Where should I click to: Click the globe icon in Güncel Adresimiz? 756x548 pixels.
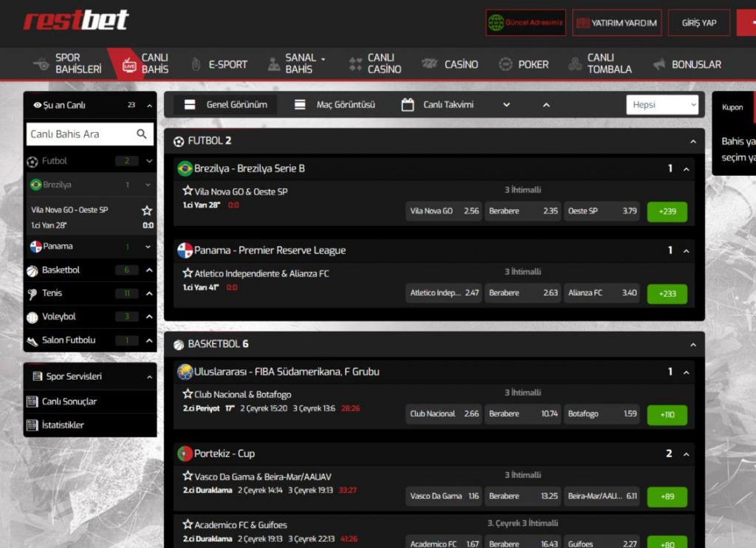[x=496, y=23]
